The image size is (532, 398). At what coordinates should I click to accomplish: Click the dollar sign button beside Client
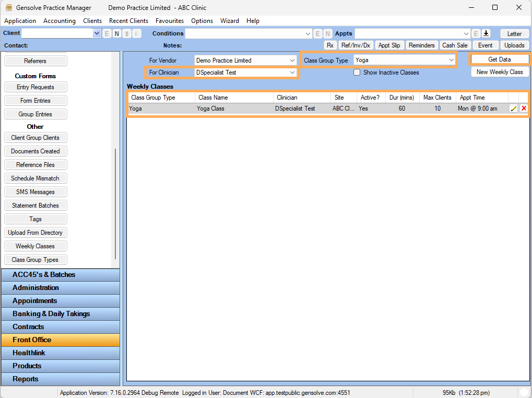(127, 33)
